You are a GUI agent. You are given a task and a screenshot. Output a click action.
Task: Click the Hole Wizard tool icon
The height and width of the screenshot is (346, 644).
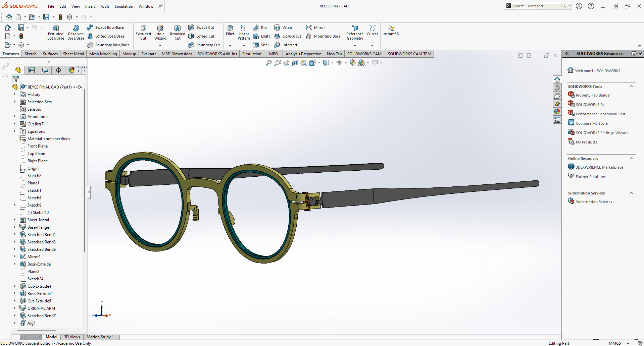[160, 28]
